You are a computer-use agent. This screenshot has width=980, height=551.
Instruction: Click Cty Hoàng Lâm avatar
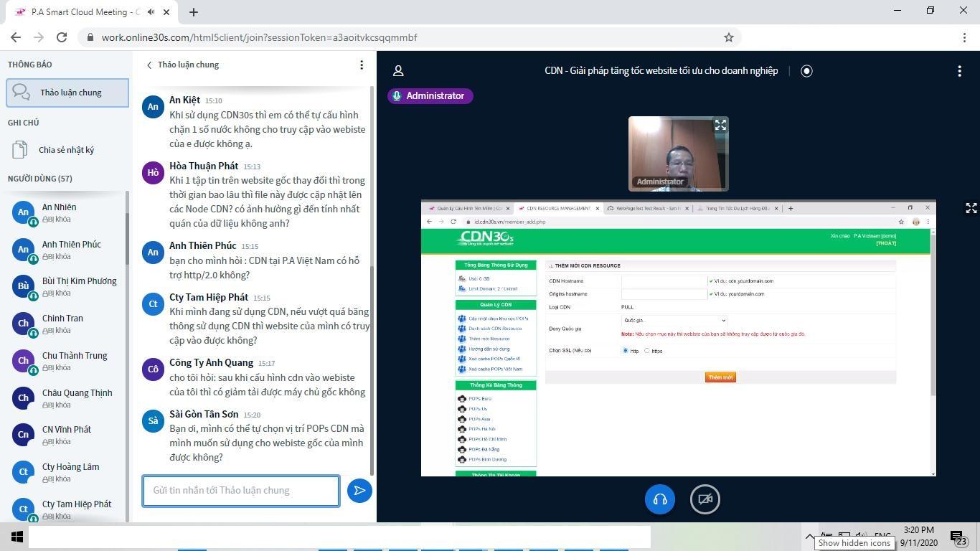click(23, 472)
